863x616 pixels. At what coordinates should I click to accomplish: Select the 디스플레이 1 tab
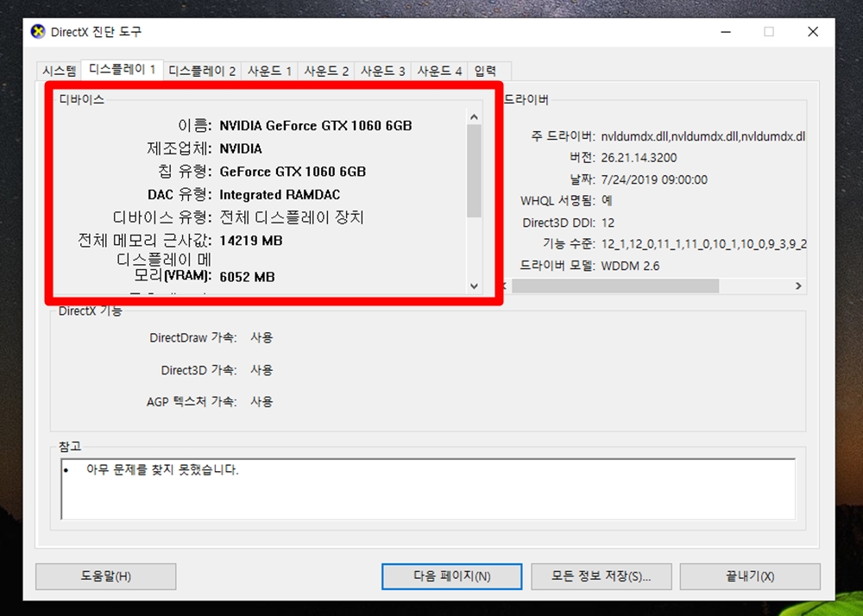click(x=123, y=69)
